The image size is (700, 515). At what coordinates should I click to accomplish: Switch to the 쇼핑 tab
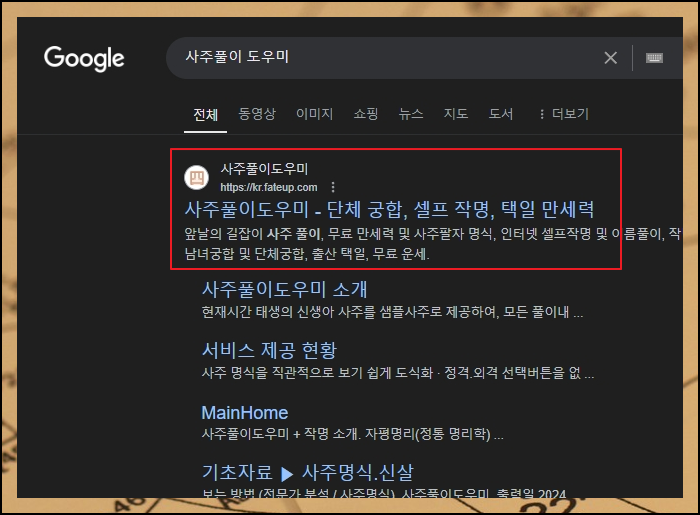click(x=366, y=114)
